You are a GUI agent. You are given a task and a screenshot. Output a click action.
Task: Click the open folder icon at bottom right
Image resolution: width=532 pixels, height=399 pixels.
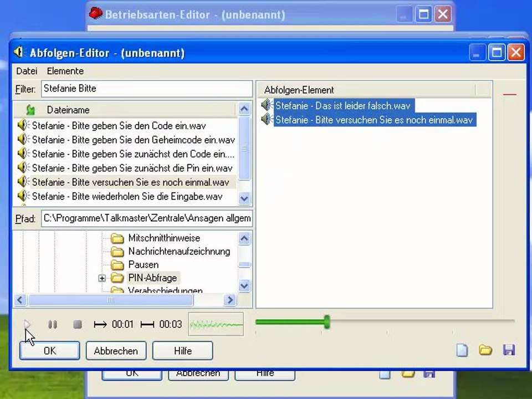pos(485,350)
